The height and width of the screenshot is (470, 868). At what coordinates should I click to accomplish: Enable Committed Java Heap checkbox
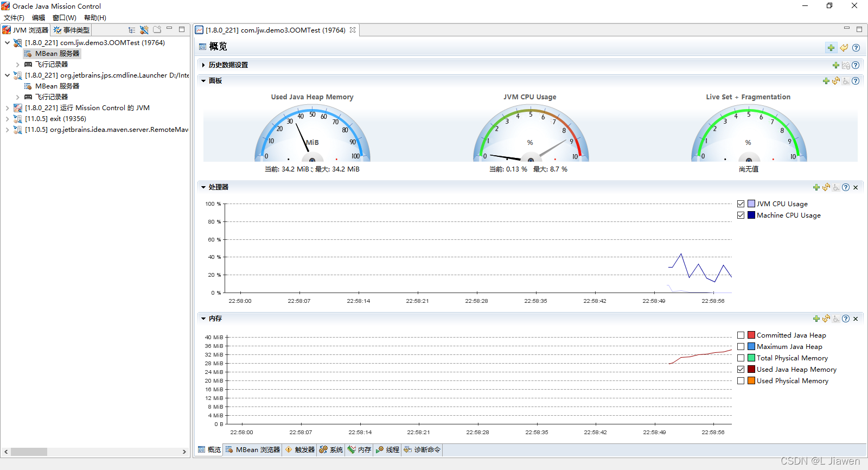741,335
